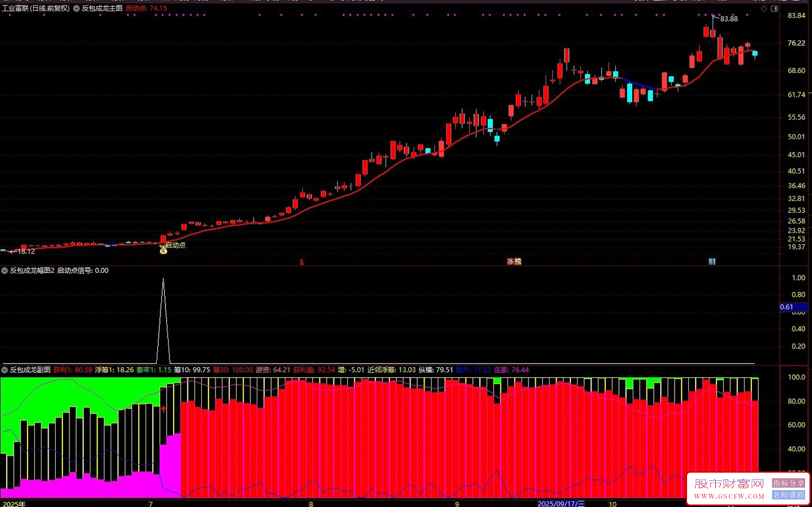The height and width of the screenshot is (507, 812).
Task: Click the 2025年 time axis label
Action: (x=14, y=503)
